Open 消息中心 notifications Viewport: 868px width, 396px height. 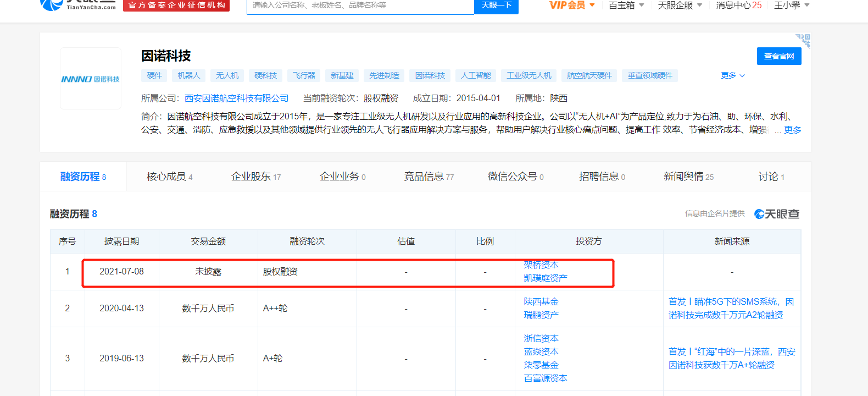739,5
